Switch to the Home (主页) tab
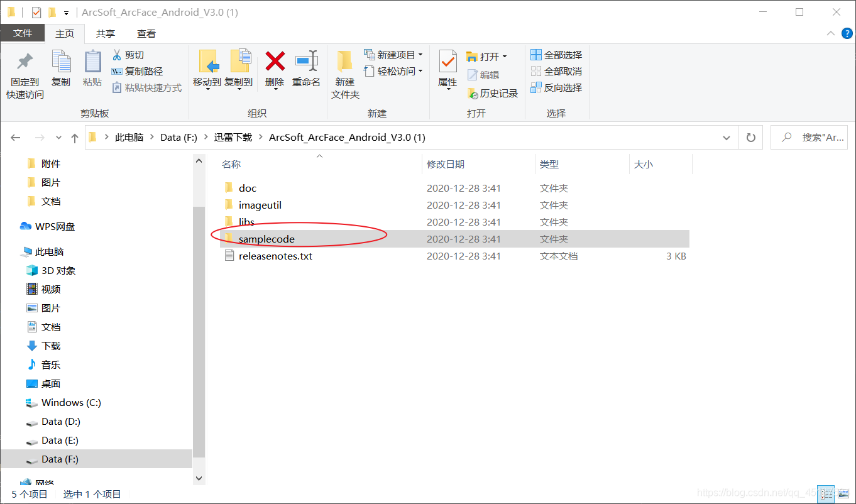 pyautogui.click(x=65, y=33)
